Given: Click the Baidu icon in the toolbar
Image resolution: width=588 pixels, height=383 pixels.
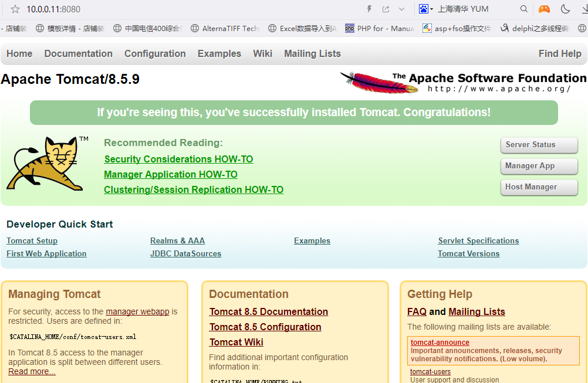Looking at the screenshot, I should [424, 8].
